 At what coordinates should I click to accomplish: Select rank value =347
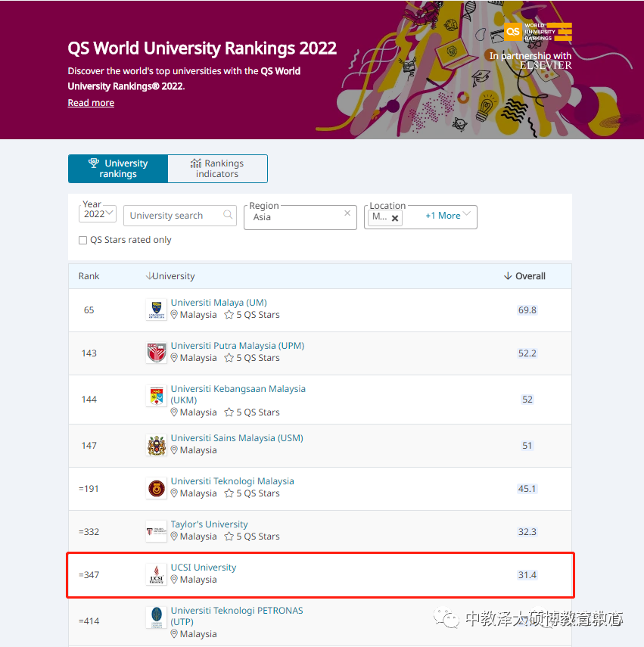coord(89,575)
